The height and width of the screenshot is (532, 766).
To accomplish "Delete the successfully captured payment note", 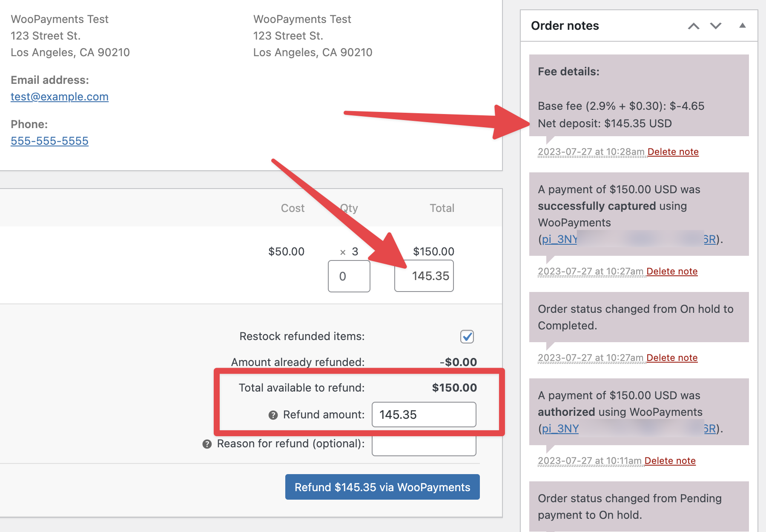I will click(x=672, y=272).
